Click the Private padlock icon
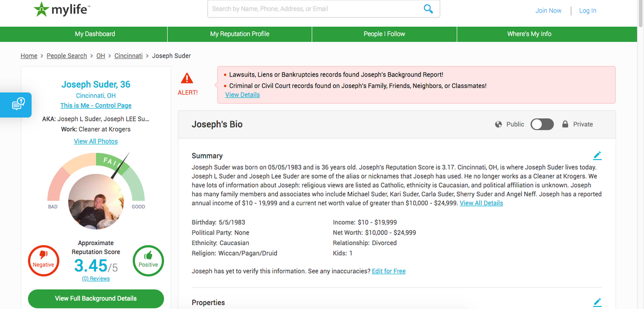Image resolution: width=644 pixels, height=309 pixels. point(565,124)
